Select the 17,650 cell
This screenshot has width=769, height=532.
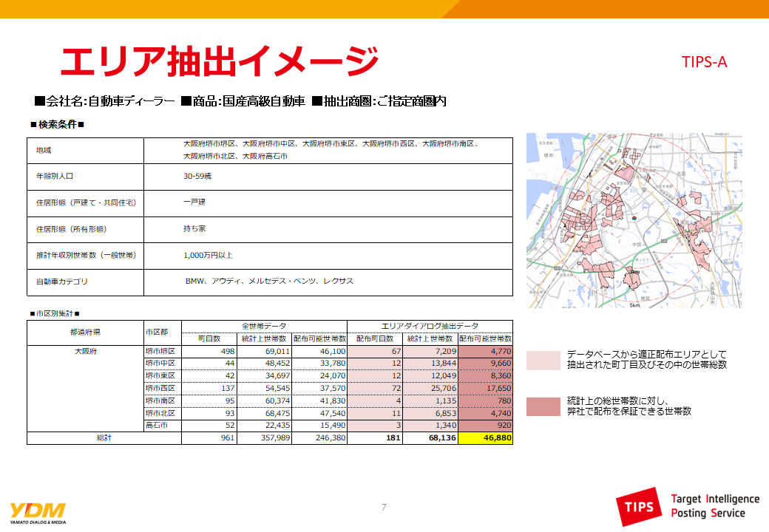click(486, 389)
